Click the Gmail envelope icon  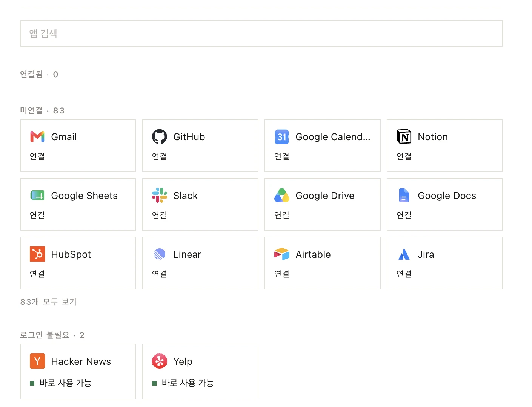click(x=37, y=136)
